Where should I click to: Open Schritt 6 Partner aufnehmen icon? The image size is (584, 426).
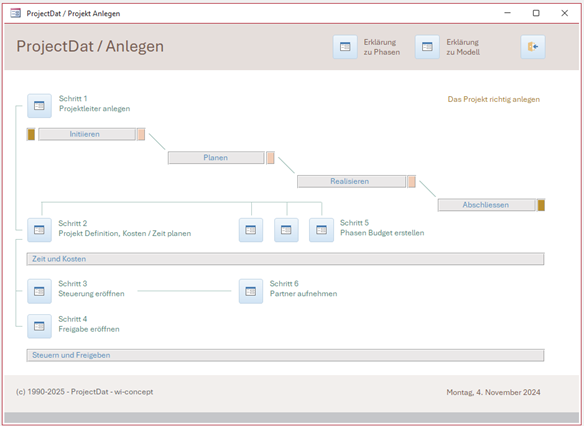pyautogui.click(x=251, y=291)
